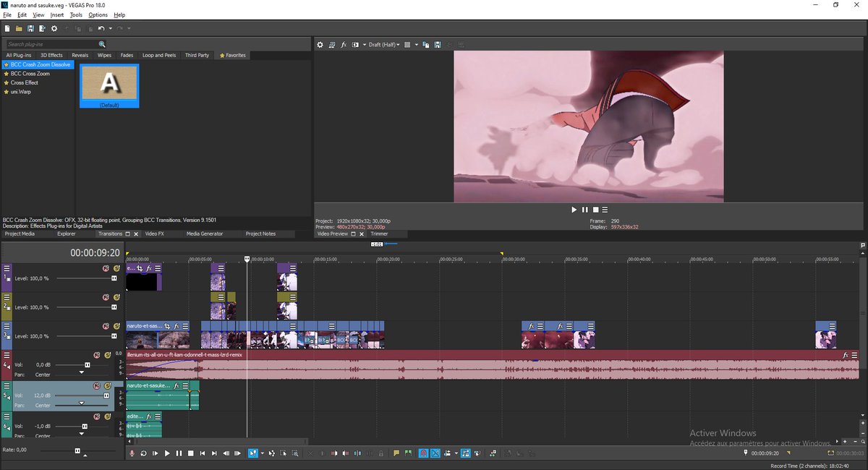Viewport: 868px width, 470px height.
Task: Click the Undo arrow in the toolbar
Action: pyautogui.click(x=101, y=28)
